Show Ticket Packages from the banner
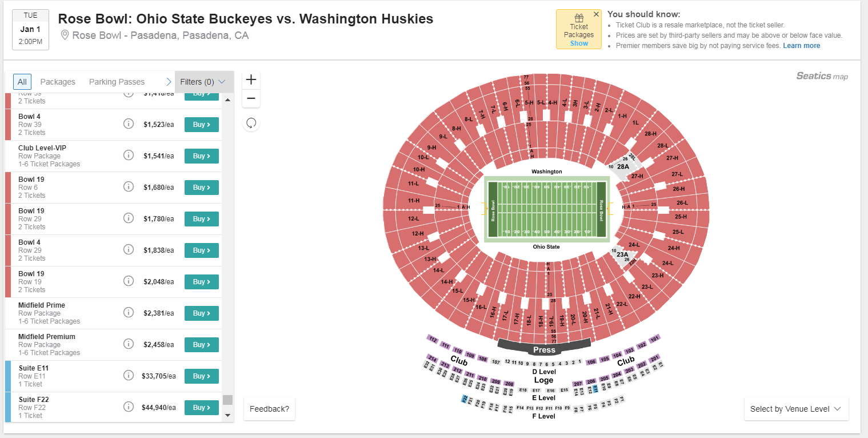 point(579,43)
